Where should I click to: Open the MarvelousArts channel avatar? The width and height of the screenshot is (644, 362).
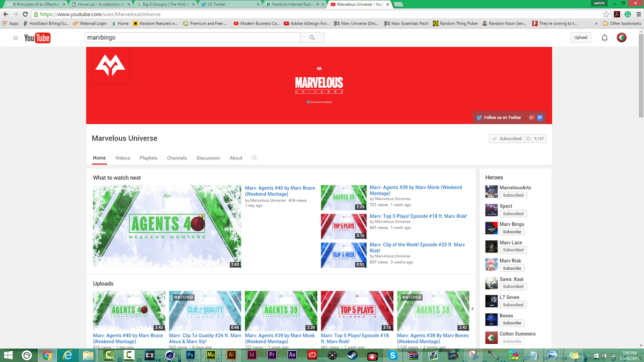(491, 191)
